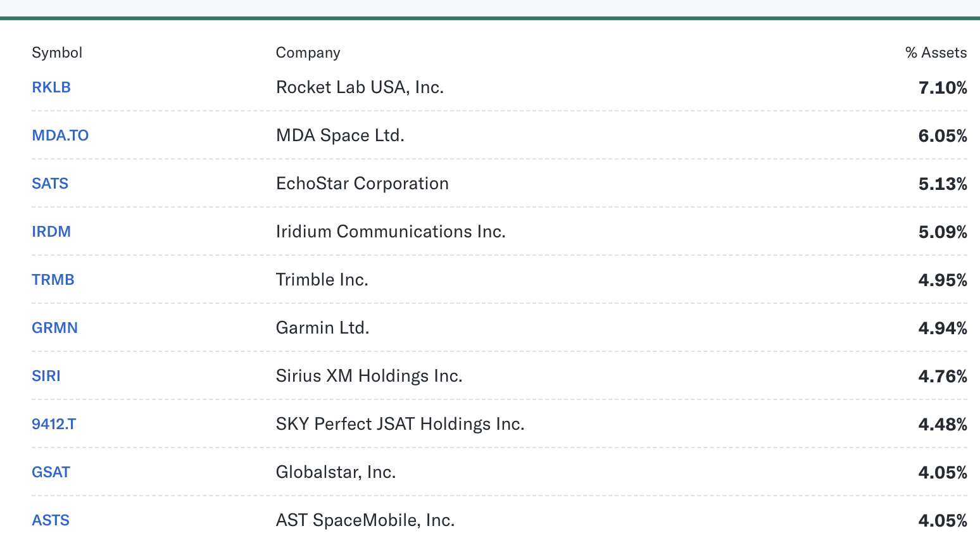Viewport: 980px width, 557px height.
Task: Open the RKLB ticker link
Action: [51, 87]
